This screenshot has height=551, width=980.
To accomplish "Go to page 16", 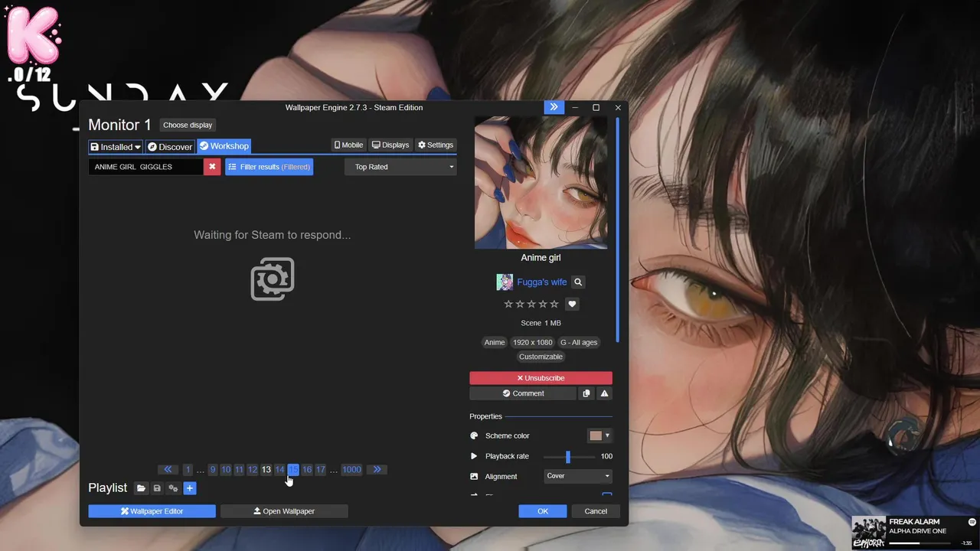I will (x=307, y=469).
